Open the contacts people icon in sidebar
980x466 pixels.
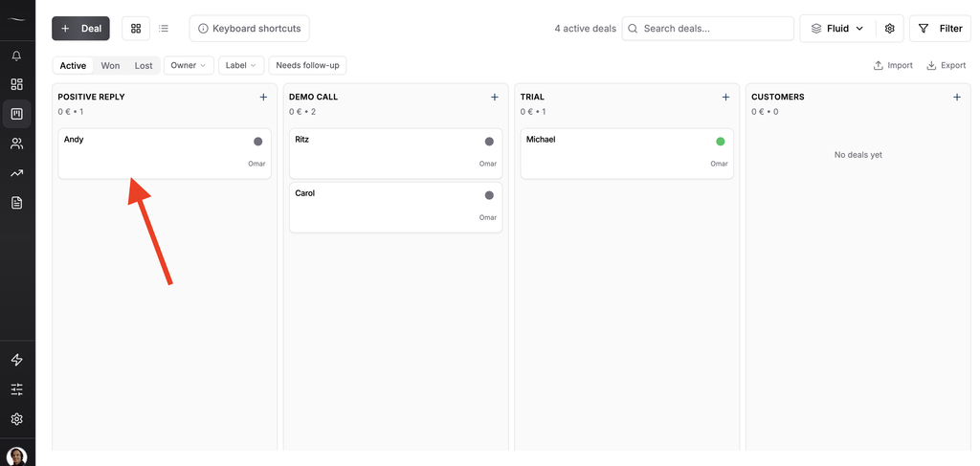point(17,144)
